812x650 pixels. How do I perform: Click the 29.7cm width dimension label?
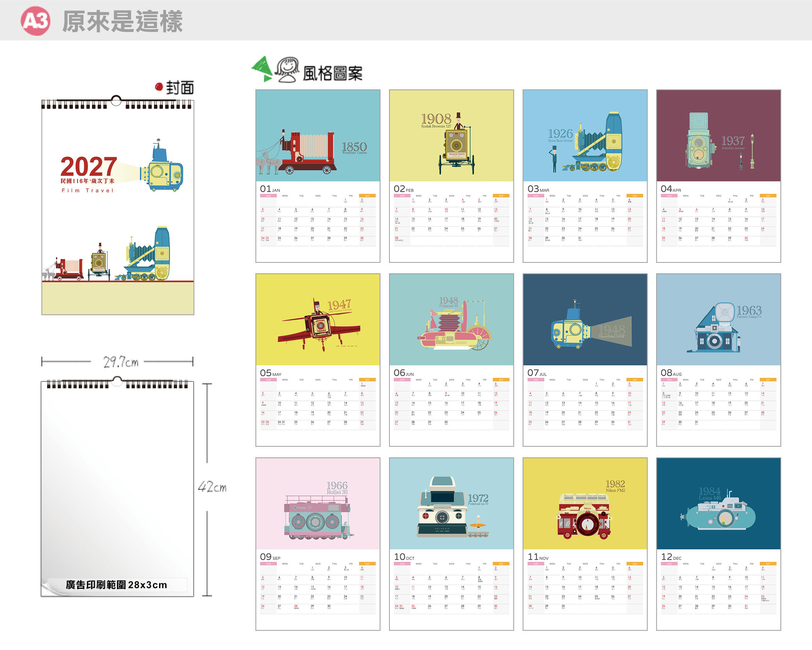pos(120,362)
